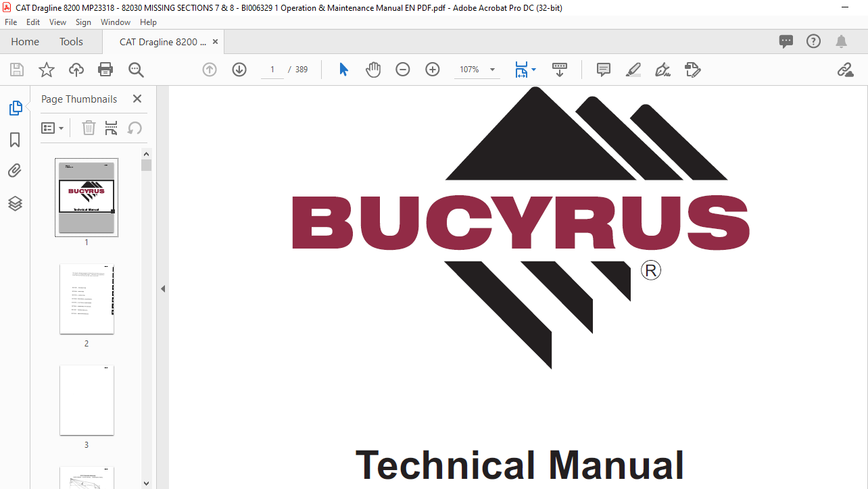Open the fit page options dropdown arrow
Screen dimensions: 868x489
534,70
